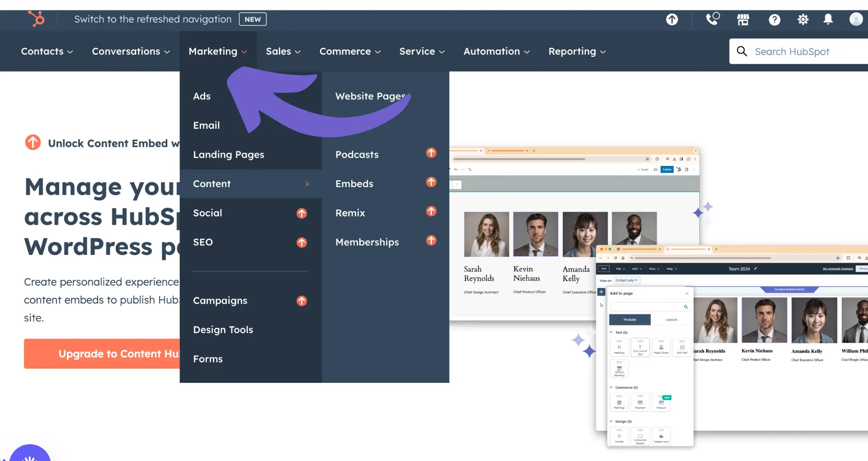Switch to the refreshed navigation
Viewport: 868px width, 461px height.
point(153,19)
